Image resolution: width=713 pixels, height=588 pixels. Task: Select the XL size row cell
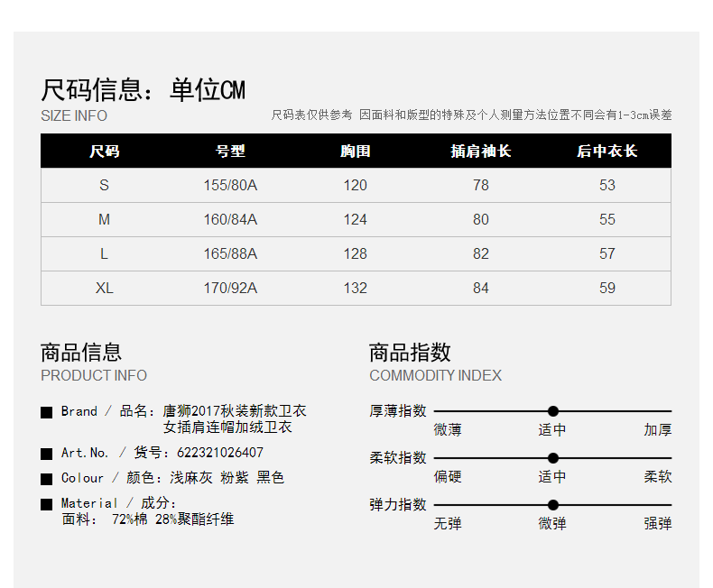pos(104,288)
